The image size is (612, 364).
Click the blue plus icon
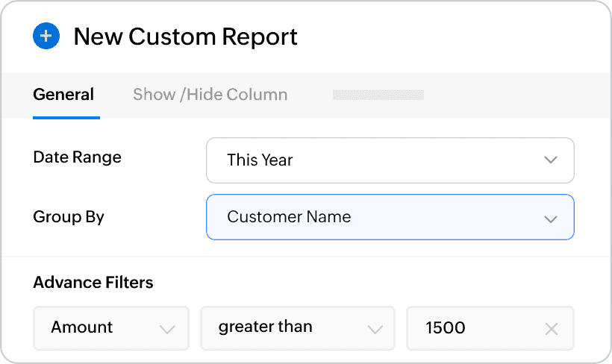[46, 37]
